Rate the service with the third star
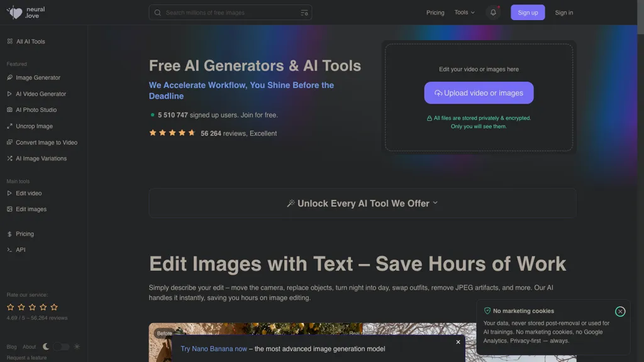 (32, 307)
